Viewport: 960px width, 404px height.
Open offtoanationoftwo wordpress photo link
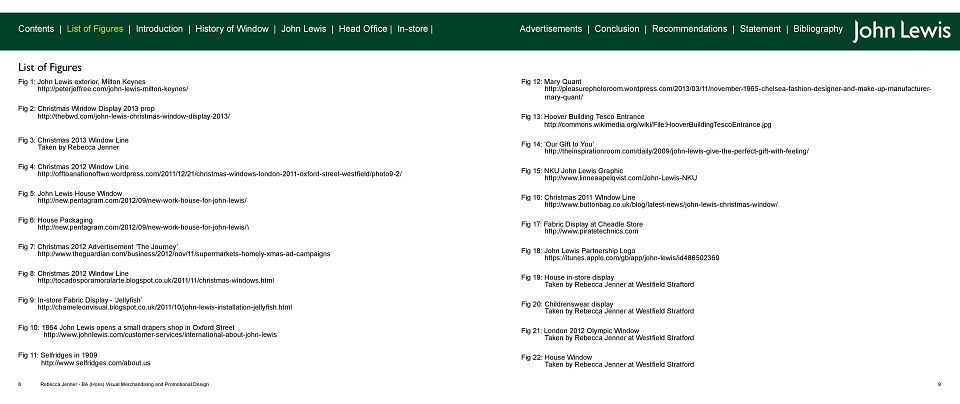coord(220,174)
